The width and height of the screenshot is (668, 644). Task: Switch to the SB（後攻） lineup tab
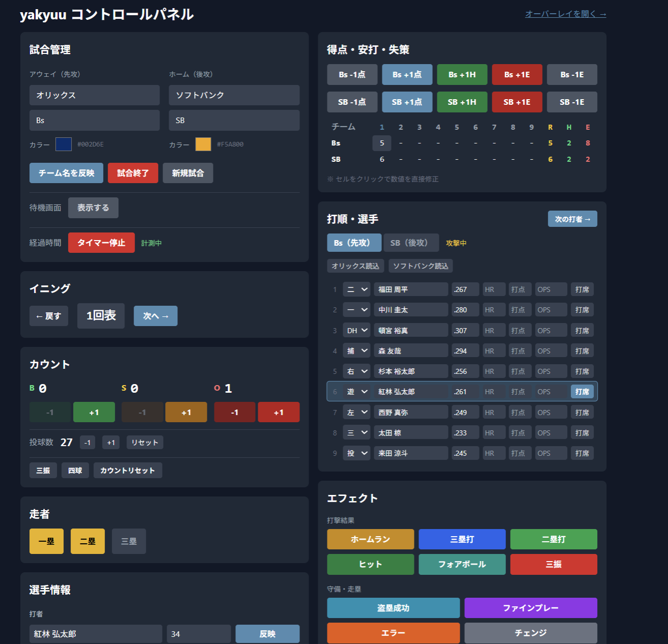tap(411, 243)
